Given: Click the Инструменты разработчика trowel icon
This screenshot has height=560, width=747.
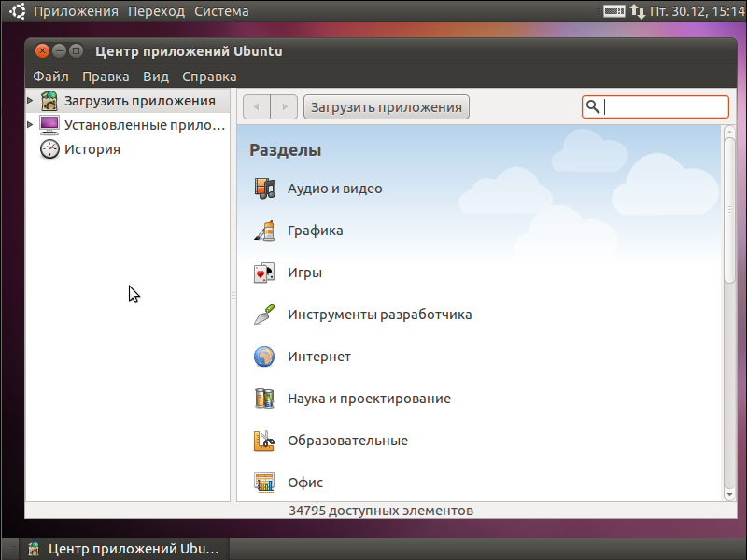Looking at the screenshot, I should pos(264,315).
